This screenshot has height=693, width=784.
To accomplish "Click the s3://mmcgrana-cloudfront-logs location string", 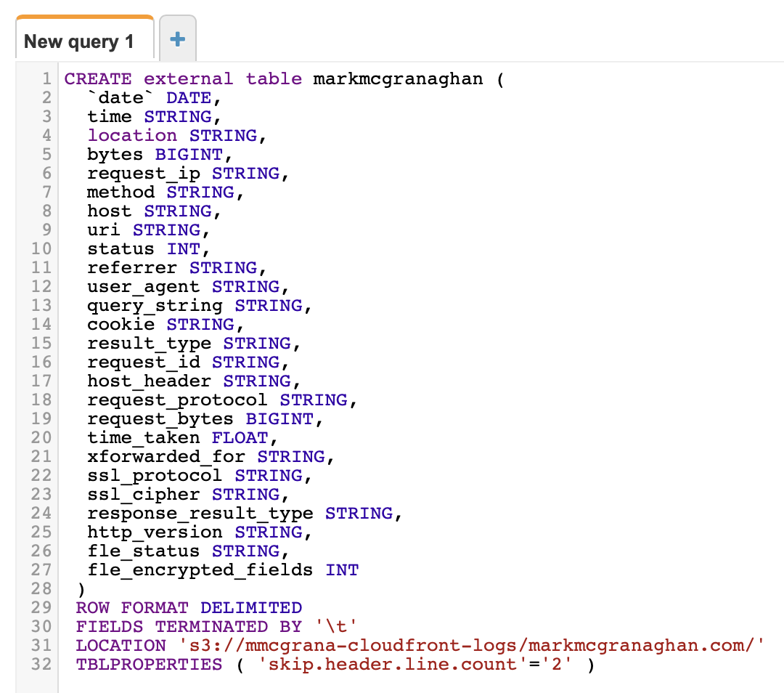I will [x=472, y=646].
